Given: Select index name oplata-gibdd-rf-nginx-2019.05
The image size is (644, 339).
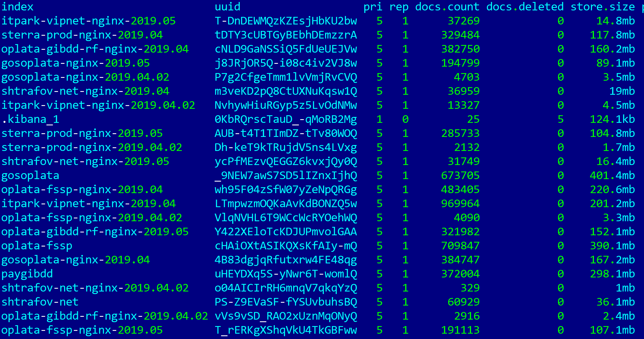Looking at the screenshot, I should tap(95, 232).
